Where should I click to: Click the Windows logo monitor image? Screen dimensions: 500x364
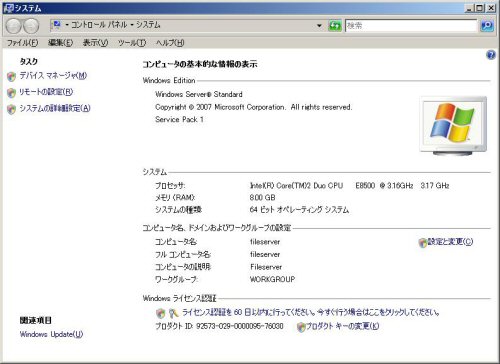(453, 126)
